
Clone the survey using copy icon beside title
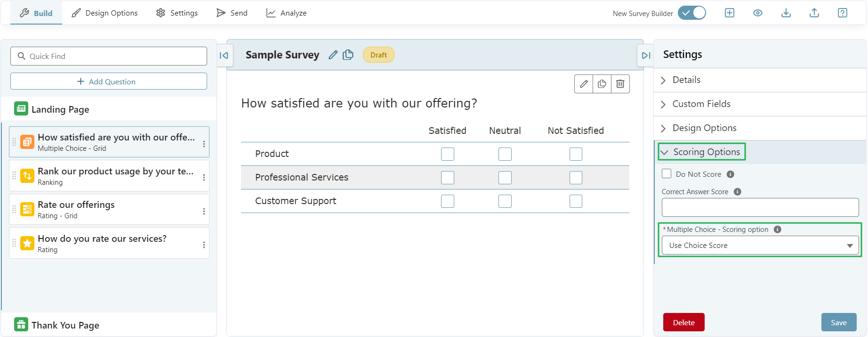pos(348,55)
